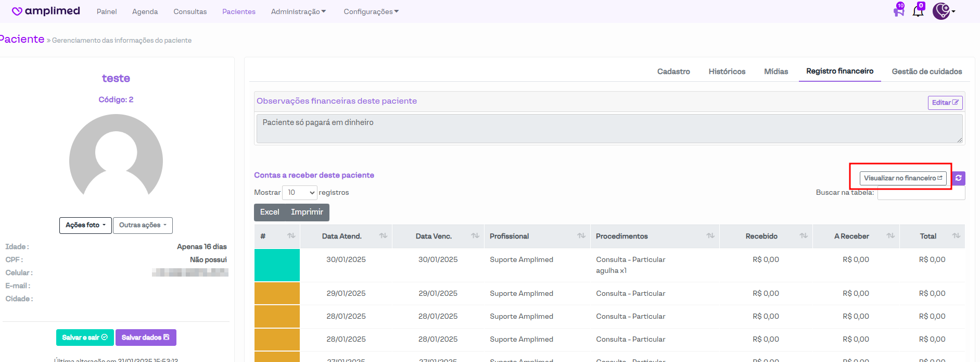Expand the Ações foto dropdown
This screenshot has height=362, width=980.
pyautogui.click(x=85, y=226)
